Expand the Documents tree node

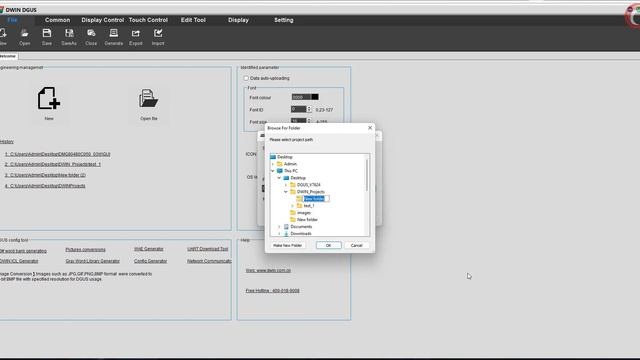tap(280, 227)
